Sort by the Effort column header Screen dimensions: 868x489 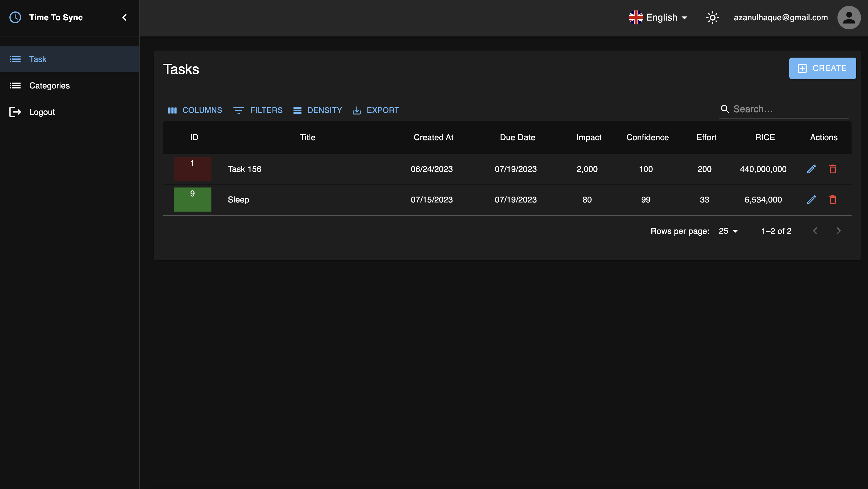[706, 138]
